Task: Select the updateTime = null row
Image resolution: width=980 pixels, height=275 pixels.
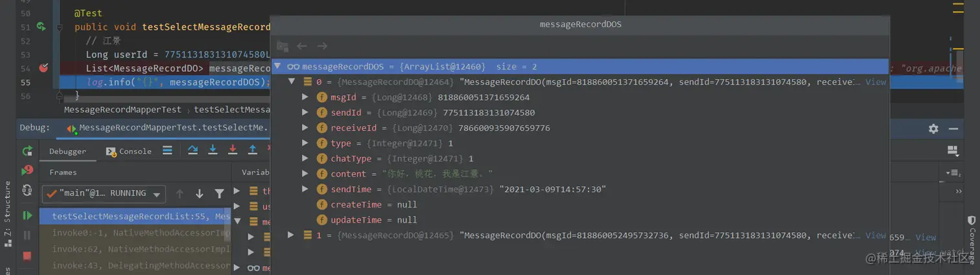Action: point(580,220)
